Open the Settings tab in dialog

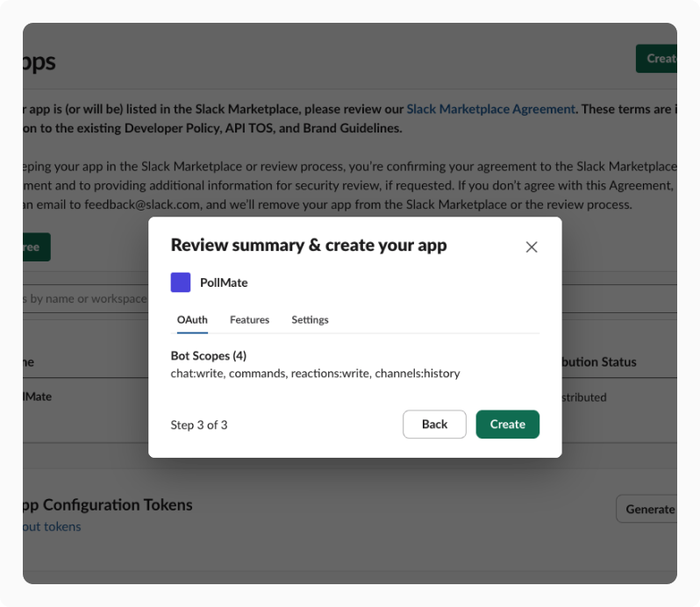click(x=310, y=320)
